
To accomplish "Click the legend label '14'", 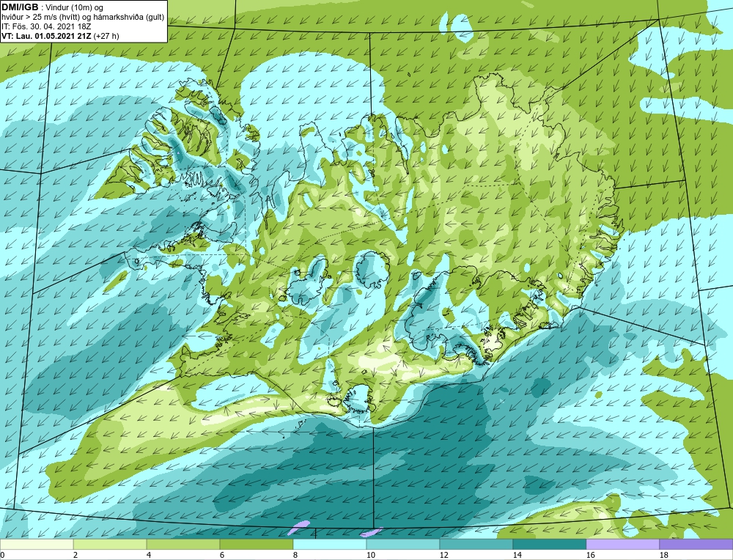I will [x=517, y=555].
